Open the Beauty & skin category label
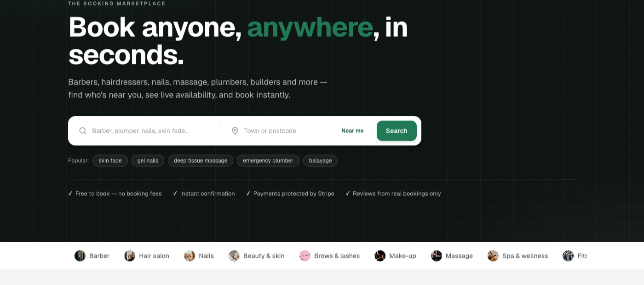The width and height of the screenshot is (644, 285). [264, 256]
